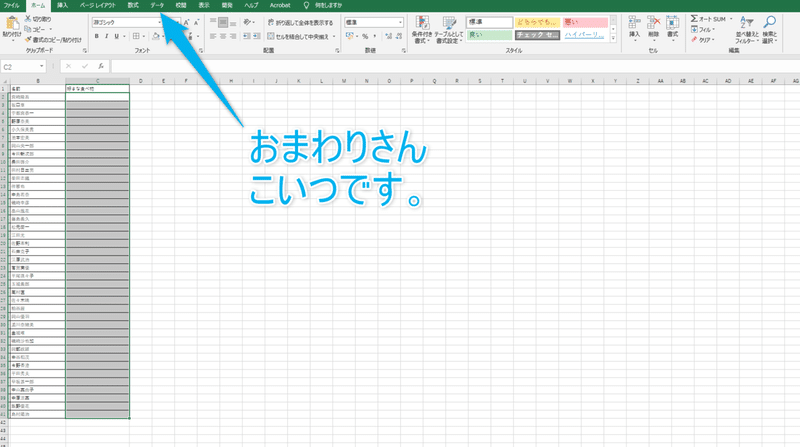Viewport: 800px width, 447px height.
Task: Click the Copy (コピー) icon
Action: [28, 29]
